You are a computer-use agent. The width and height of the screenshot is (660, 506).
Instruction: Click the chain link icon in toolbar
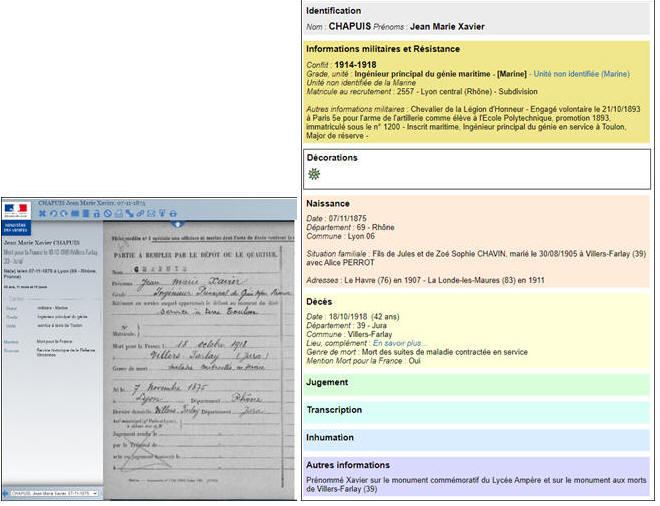click(x=140, y=213)
